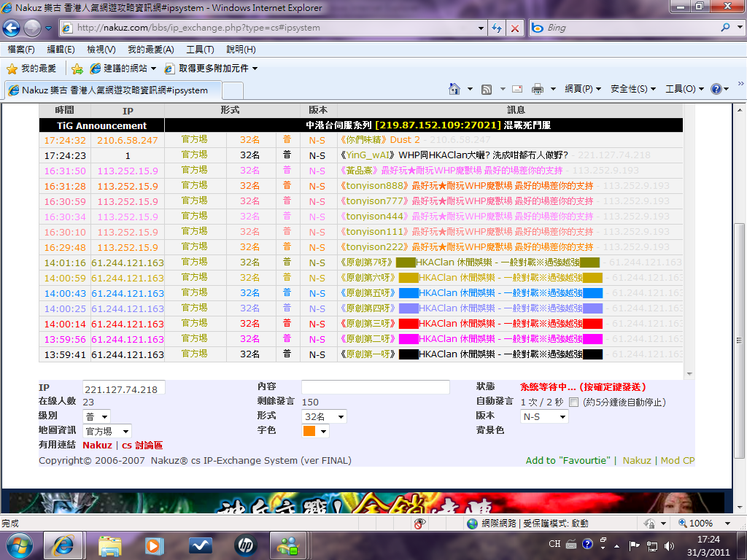
Task: Click the browser Forward arrow button
Action: 32,28
